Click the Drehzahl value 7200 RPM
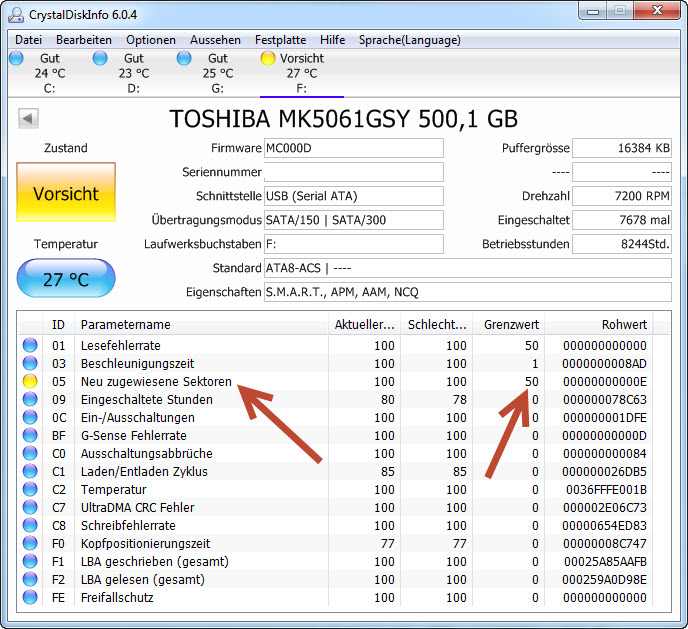 (622, 196)
